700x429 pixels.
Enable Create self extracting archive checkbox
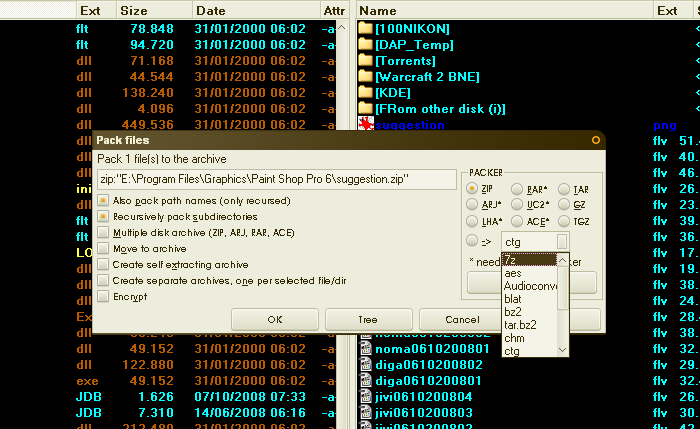103,265
